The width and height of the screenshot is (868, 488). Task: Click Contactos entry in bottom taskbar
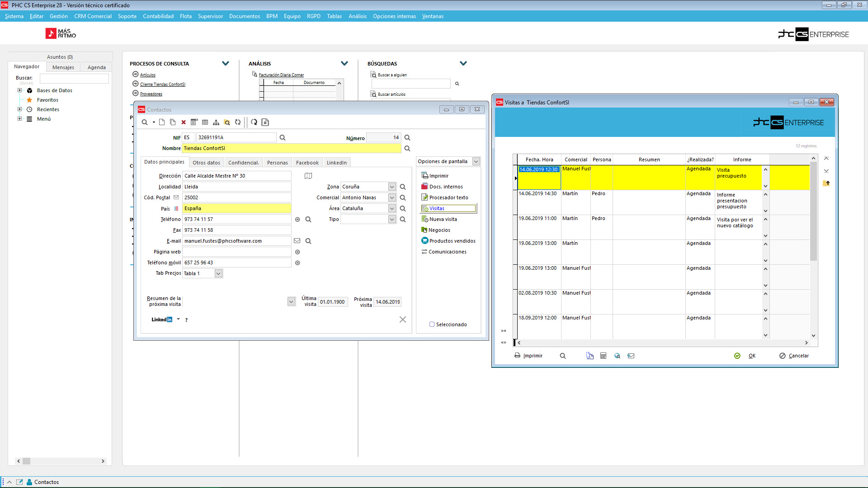coord(42,482)
